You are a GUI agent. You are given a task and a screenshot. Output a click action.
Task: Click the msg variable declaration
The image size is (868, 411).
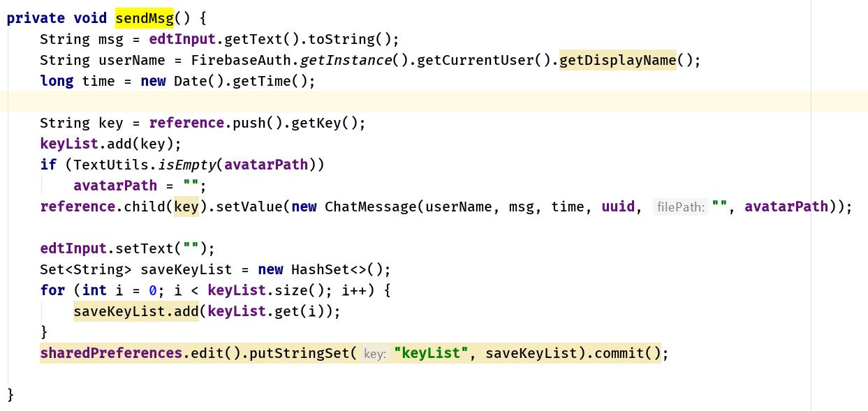point(111,39)
